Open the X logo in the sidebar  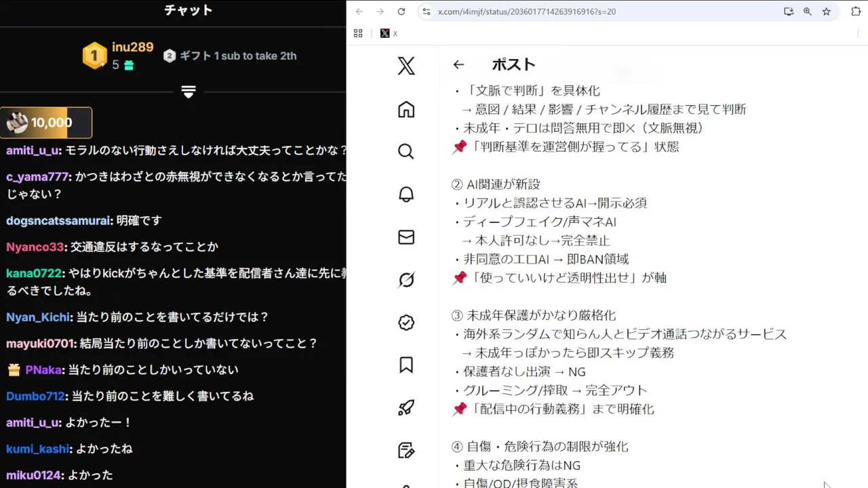point(406,66)
